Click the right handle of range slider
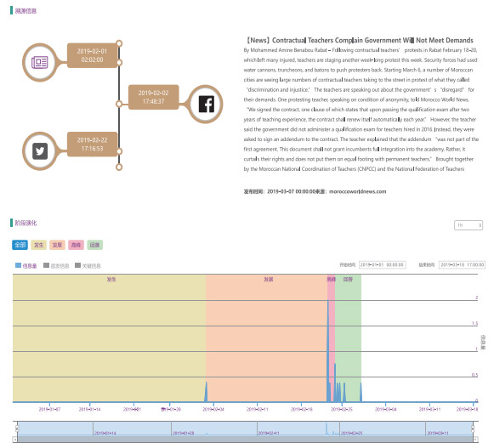Viewport: 494px width, 448px height. tap(473, 428)
